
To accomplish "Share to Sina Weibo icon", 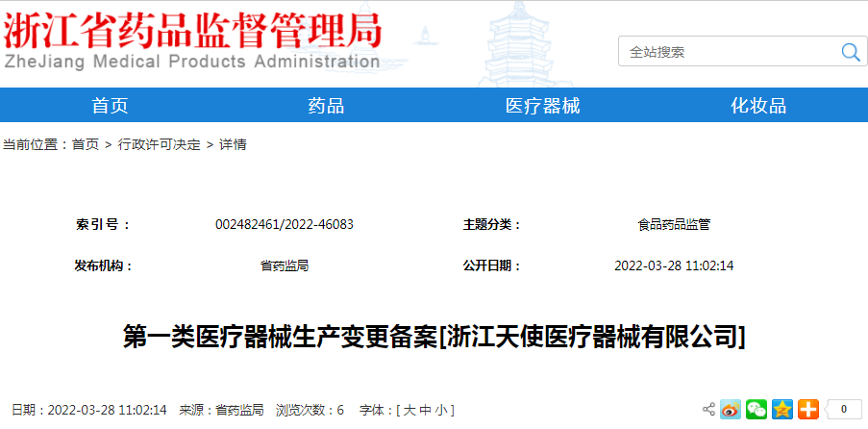I will tap(731, 410).
